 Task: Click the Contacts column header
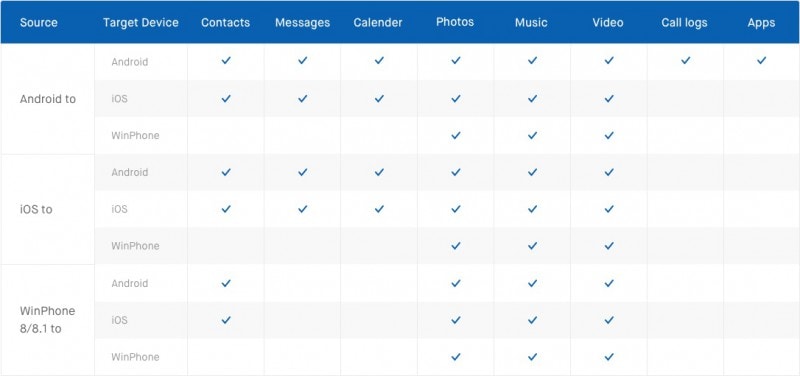click(x=226, y=22)
